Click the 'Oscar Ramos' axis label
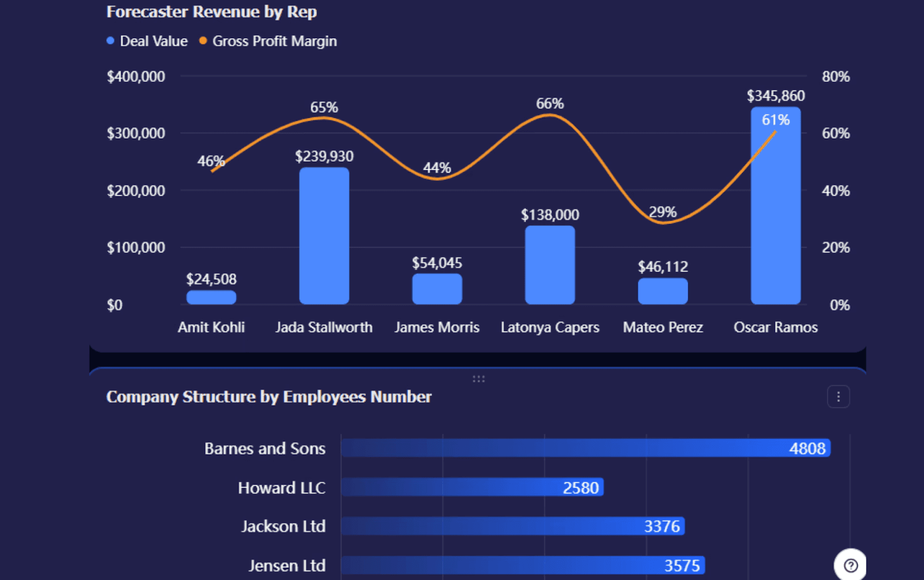This screenshot has height=580, width=924. pos(776,328)
